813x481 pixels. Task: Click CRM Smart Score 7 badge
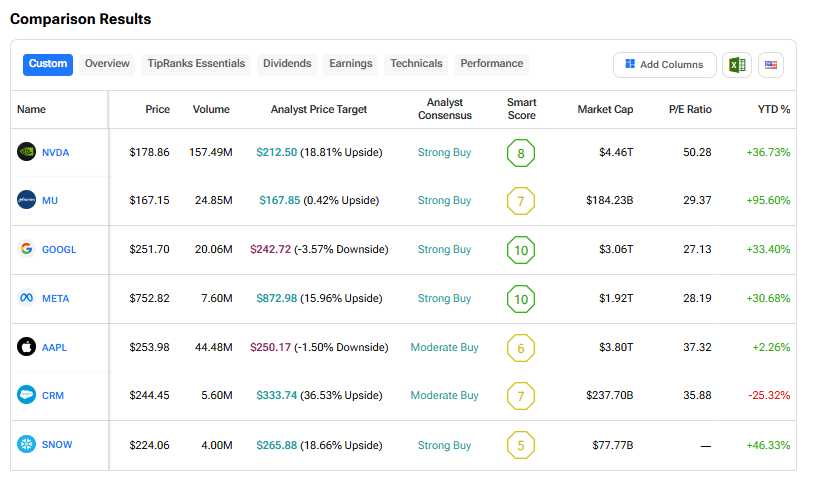pyautogui.click(x=521, y=396)
